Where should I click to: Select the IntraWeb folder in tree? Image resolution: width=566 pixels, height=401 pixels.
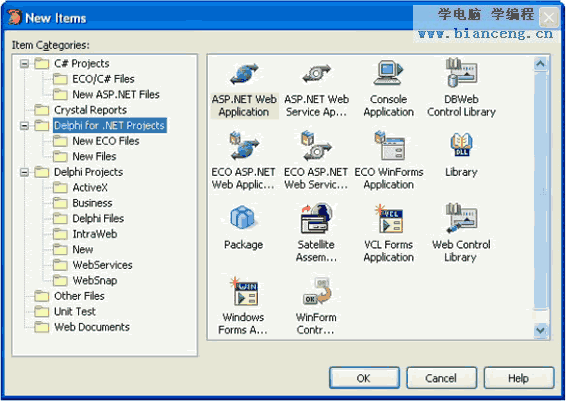pos(95,234)
